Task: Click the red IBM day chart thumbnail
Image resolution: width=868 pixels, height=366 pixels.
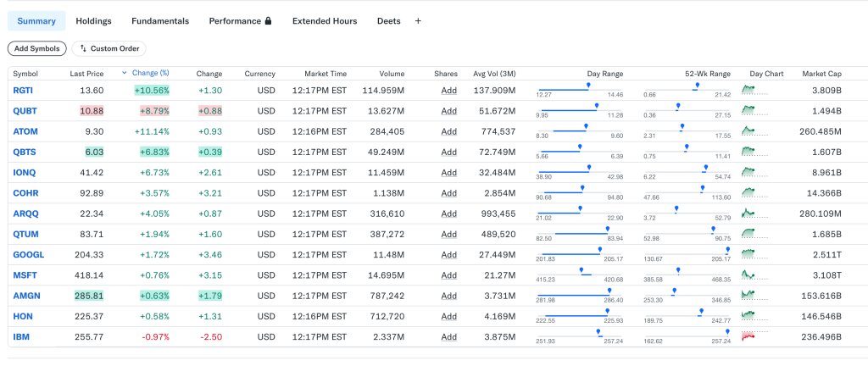Action: 755,336
